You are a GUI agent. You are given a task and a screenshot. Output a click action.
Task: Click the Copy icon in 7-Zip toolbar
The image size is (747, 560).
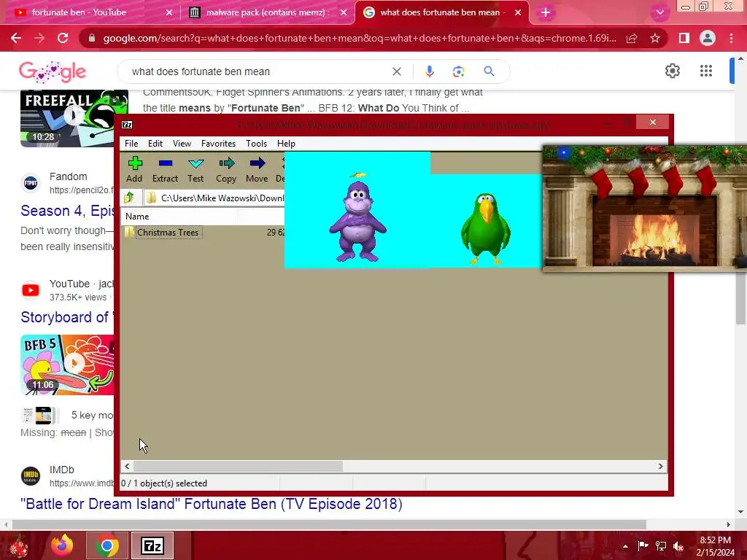pyautogui.click(x=226, y=169)
